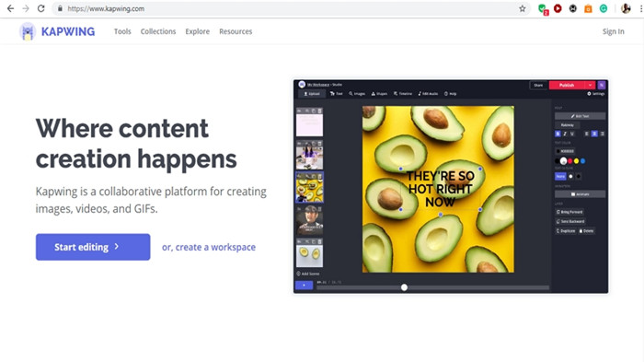Open the Tools menu

tap(122, 31)
